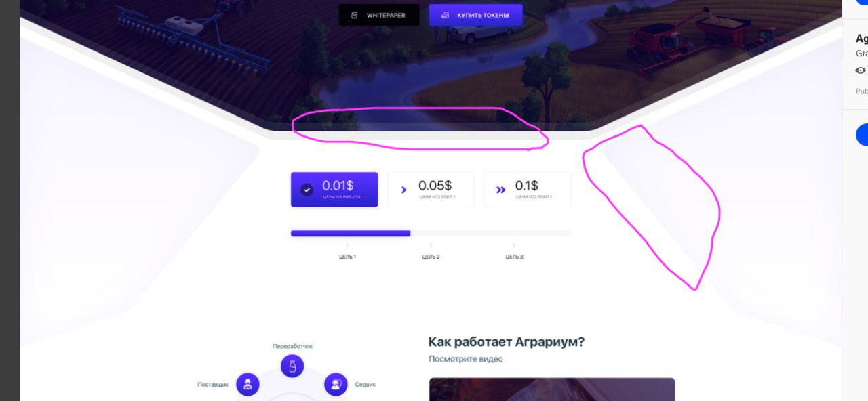The image size is (868, 401).
Task: Click the Сервис support icon
Action: (x=336, y=384)
